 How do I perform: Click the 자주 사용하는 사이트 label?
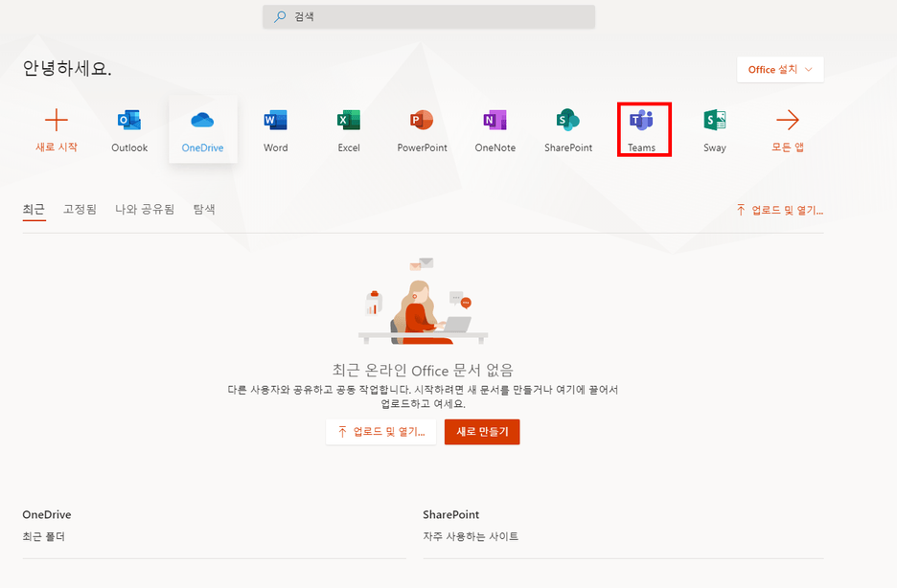[471, 536]
